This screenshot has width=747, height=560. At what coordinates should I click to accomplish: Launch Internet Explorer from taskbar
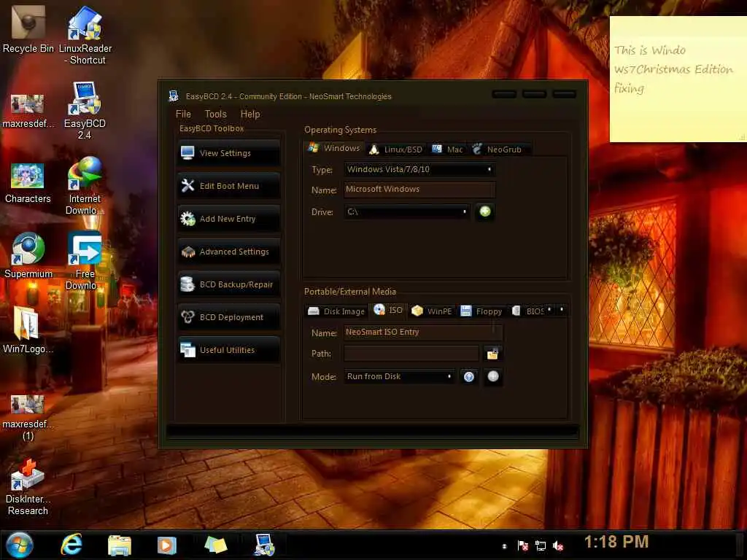point(71,545)
